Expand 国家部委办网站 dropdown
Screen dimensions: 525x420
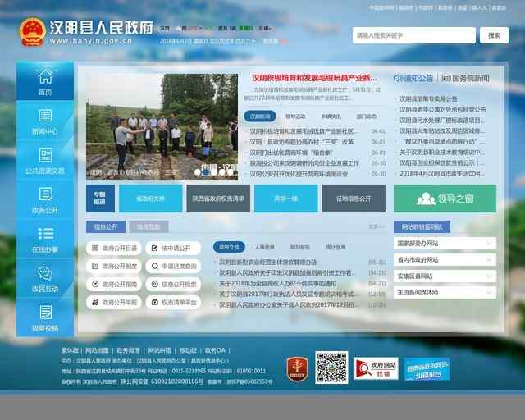(x=445, y=243)
